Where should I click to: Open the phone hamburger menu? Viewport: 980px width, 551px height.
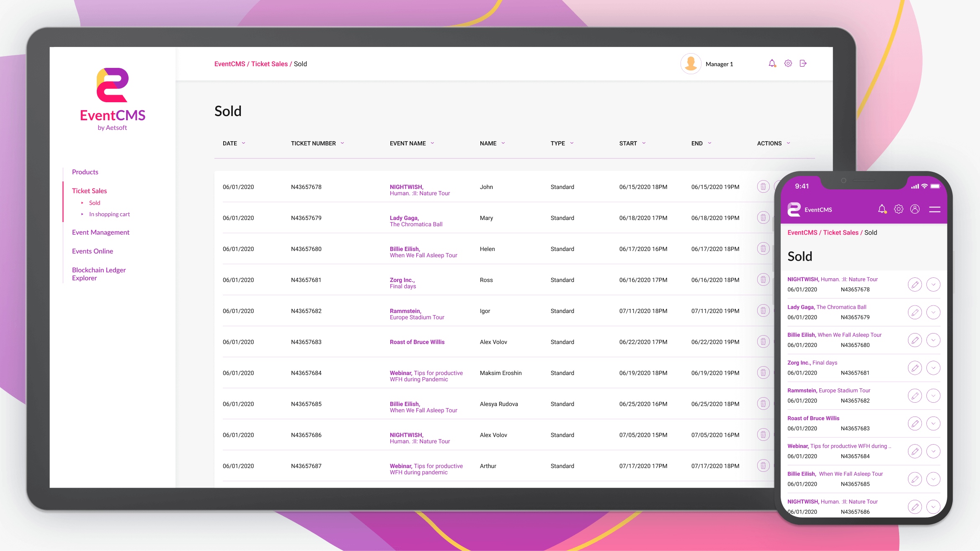pos(934,209)
